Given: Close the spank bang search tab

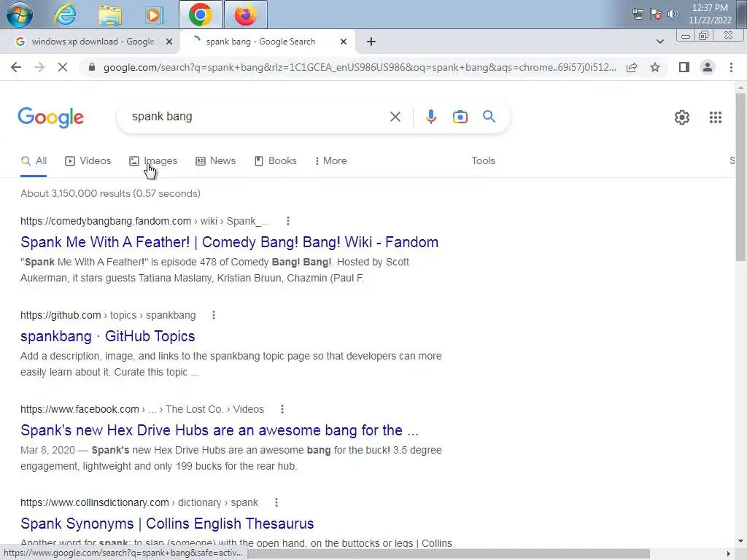Looking at the screenshot, I should point(343,42).
